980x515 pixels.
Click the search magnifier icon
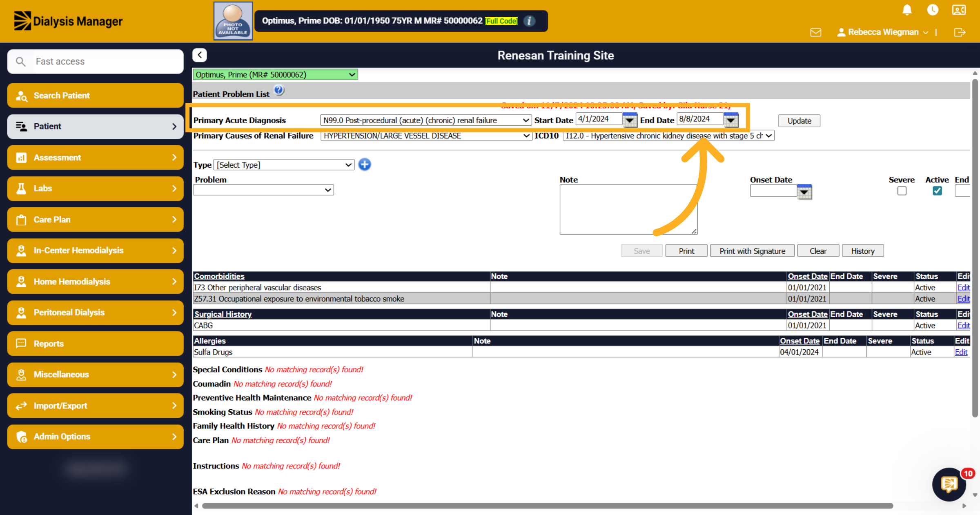(20, 62)
